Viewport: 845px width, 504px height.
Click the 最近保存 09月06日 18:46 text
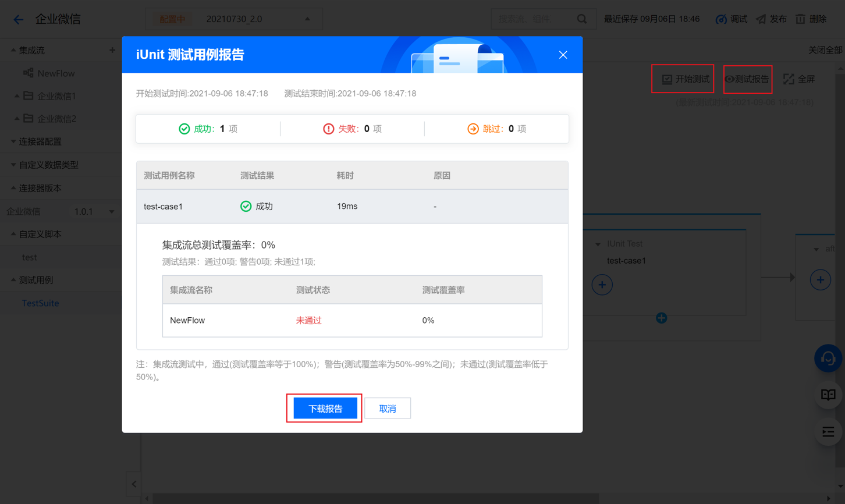pos(652,19)
